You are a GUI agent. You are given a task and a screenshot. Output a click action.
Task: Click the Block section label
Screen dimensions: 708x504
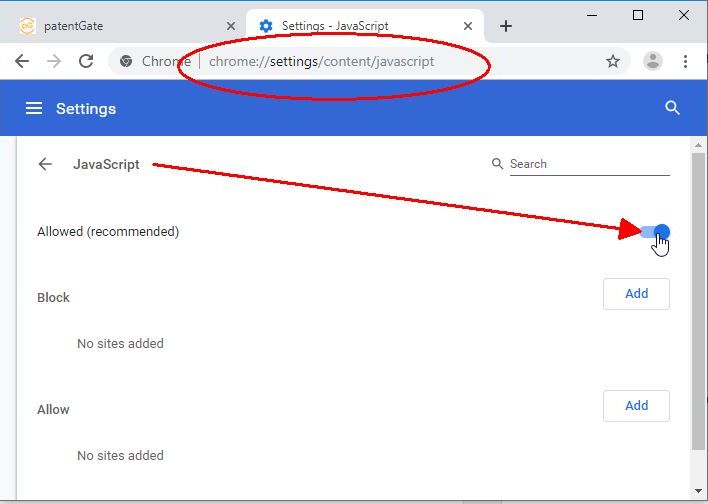53,298
